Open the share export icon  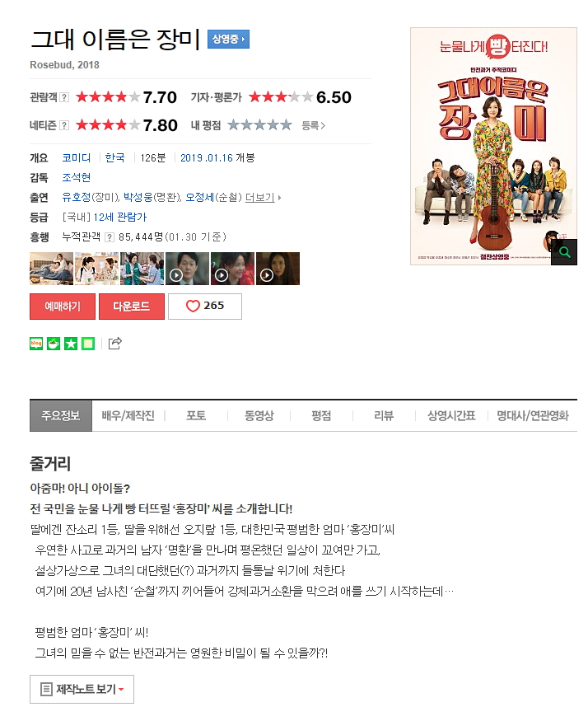pyautogui.click(x=115, y=343)
